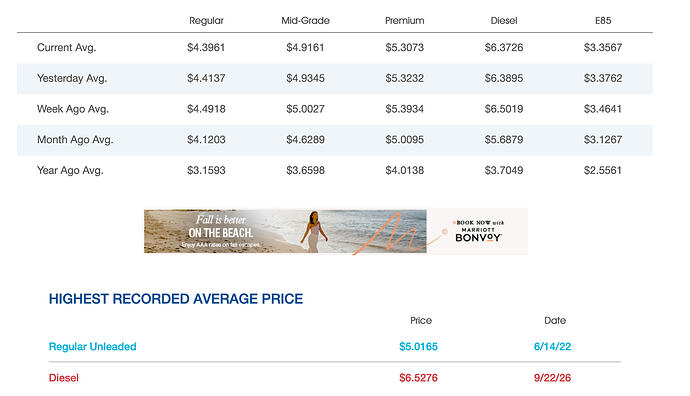Click month ago premium price $5.0095
690x396 pixels.
coord(404,140)
